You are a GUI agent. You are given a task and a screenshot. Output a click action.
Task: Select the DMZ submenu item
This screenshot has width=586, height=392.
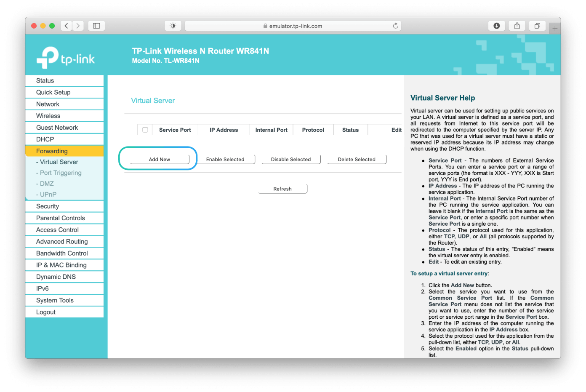[45, 184]
